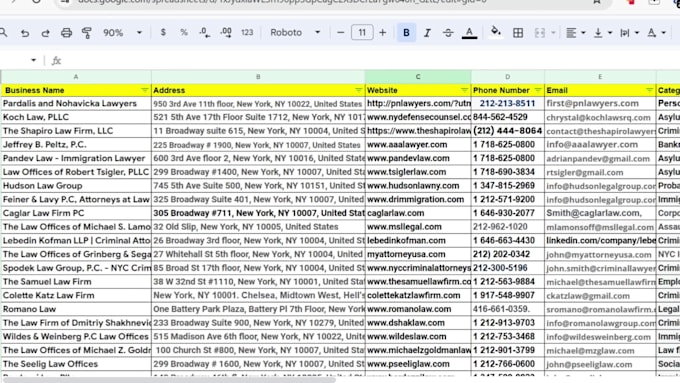
Task: Toggle Italic formatting
Action: (427, 33)
